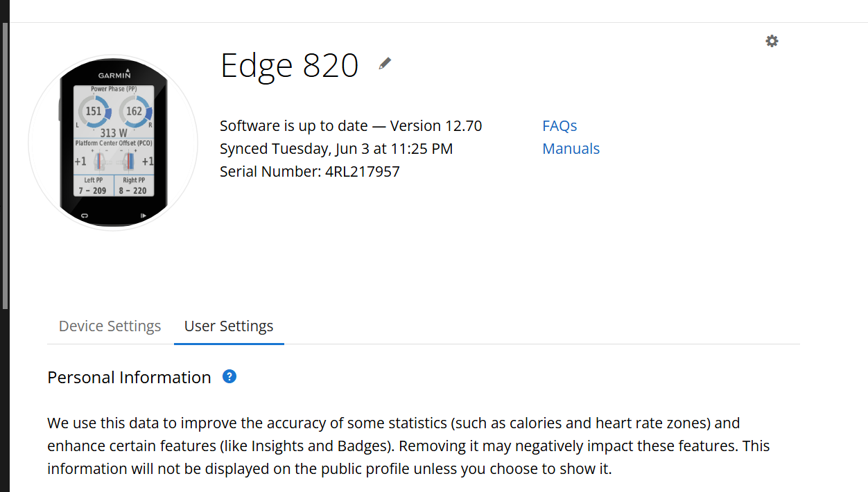Click the right power phase gauge showing 162
Viewport: 868px width, 492px height.
click(134, 112)
